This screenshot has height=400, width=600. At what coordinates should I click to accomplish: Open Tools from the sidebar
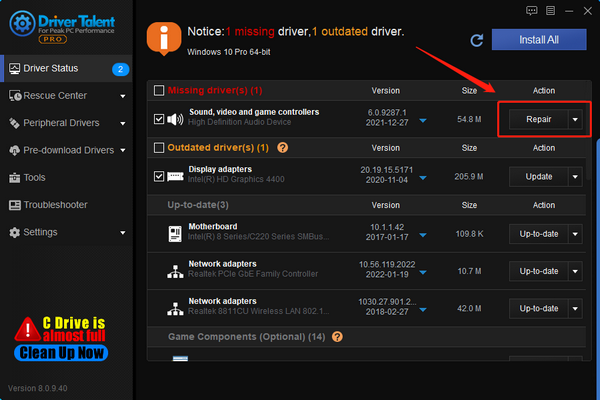66,178
